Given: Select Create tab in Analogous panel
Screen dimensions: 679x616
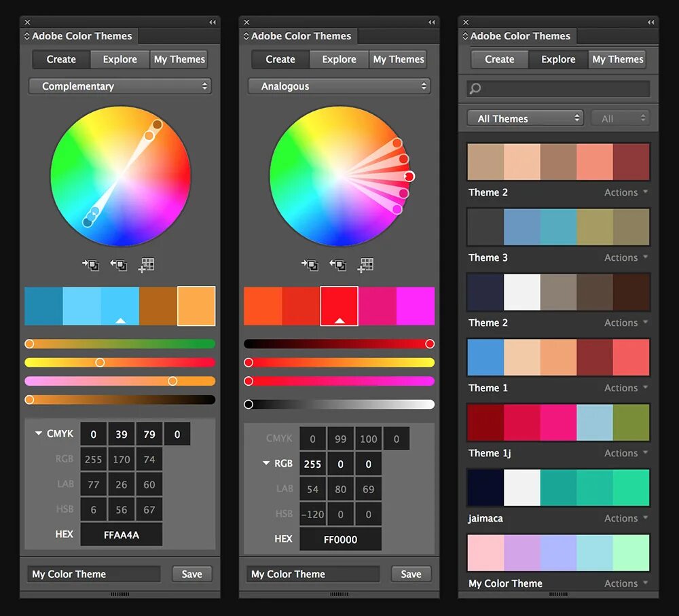Looking at the screenshot, I should pos(280,59).
